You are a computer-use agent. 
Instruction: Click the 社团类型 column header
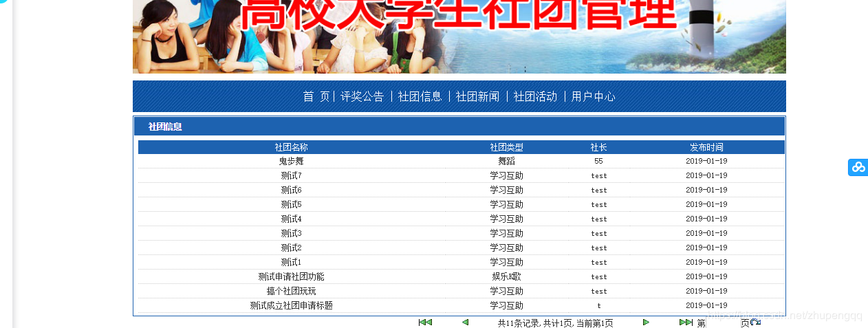click(x=506, y=147)
